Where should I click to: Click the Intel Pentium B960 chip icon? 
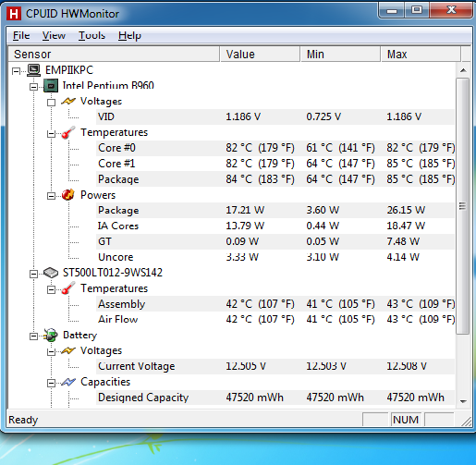pyautogui.click(x=51, y=86)
